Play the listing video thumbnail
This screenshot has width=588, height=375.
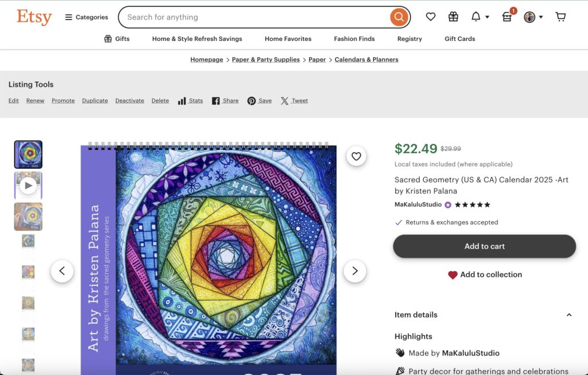click(x=28, y=185)
